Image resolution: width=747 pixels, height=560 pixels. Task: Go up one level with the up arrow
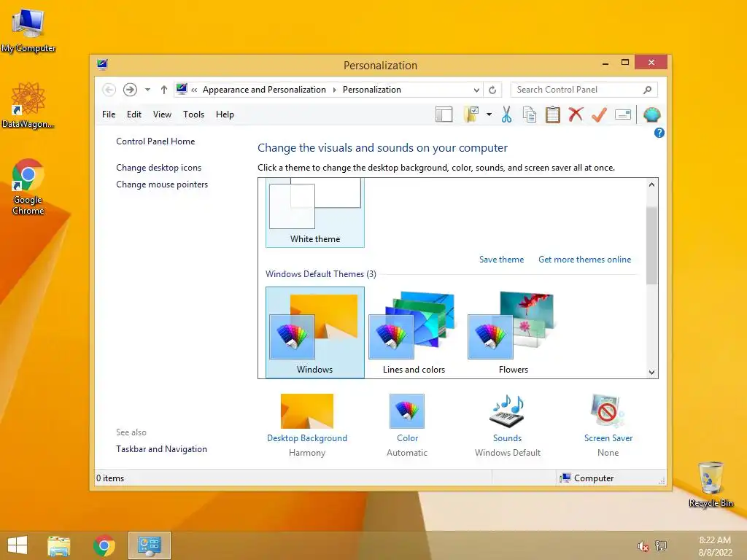(164, 90)
